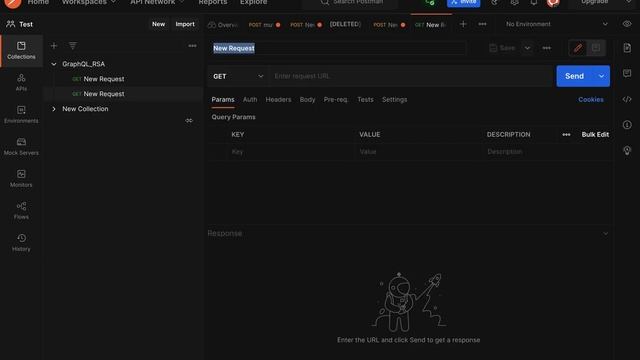
Task: Go to Home in top navigation
Action: click(38, 2)
